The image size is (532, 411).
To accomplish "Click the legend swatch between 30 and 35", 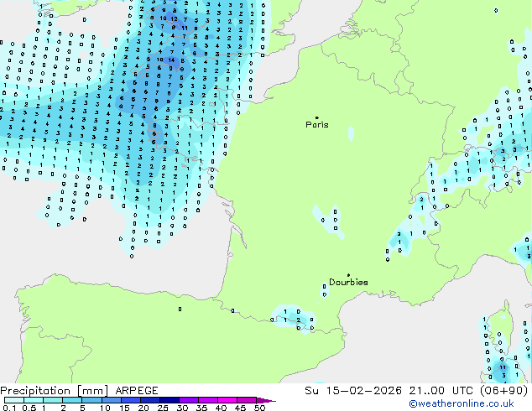I will (188, 400).
